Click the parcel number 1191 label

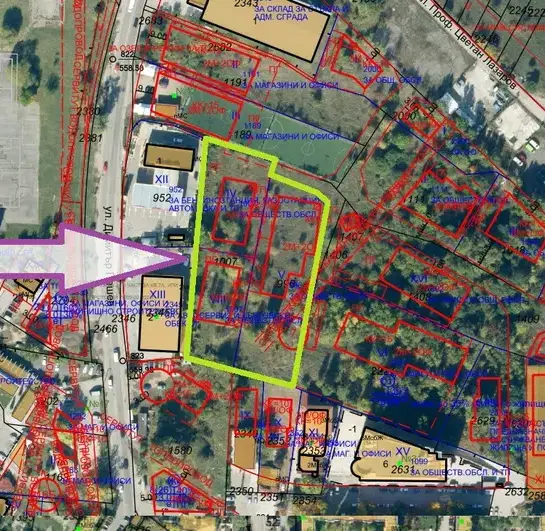pyautogui.click(x=235, y=82)
